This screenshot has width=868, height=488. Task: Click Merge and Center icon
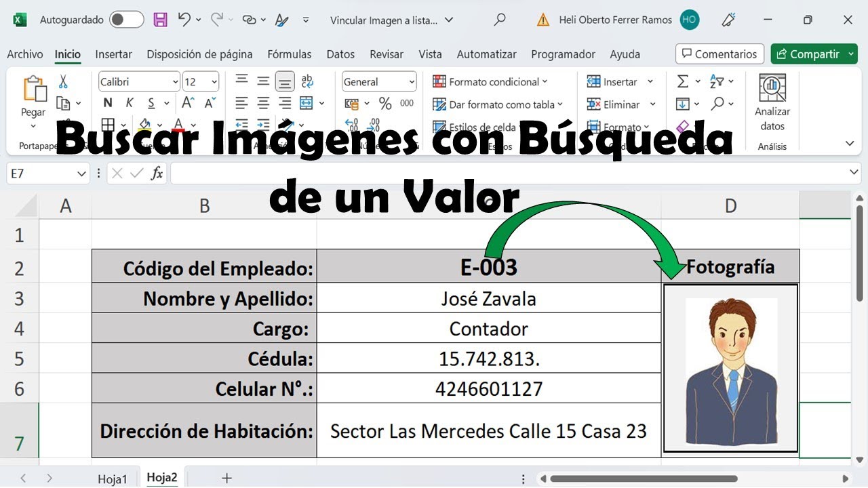307,103
